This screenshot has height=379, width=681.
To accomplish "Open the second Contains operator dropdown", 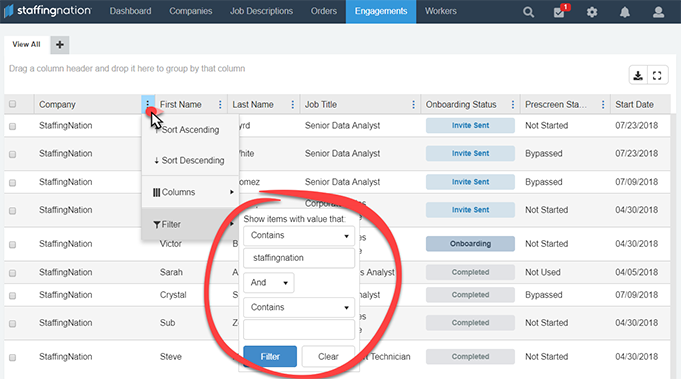I will (x=299, y=307).
